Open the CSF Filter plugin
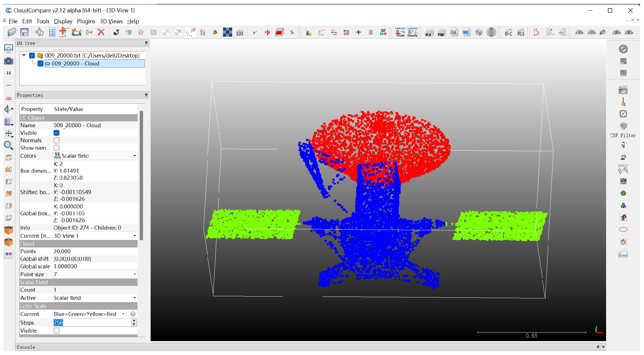The width and height of the screenshot is (644, 355). click(623, 126)
